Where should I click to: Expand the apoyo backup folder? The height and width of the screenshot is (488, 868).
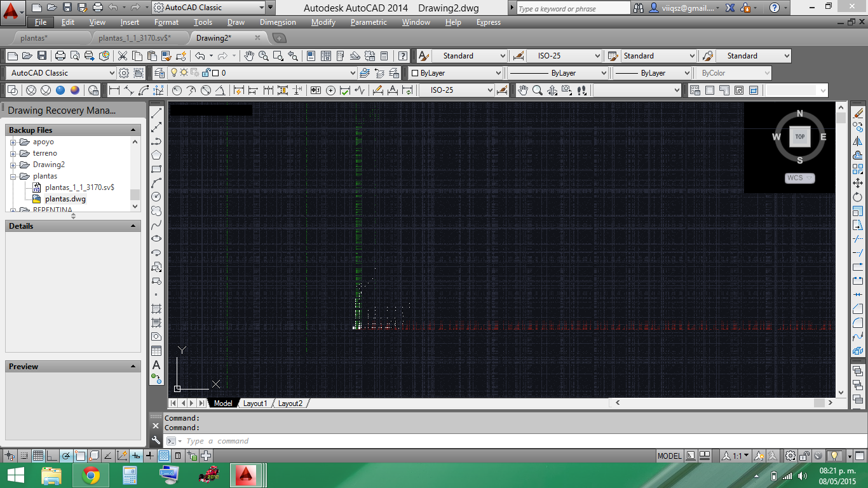tap(13, 142)
